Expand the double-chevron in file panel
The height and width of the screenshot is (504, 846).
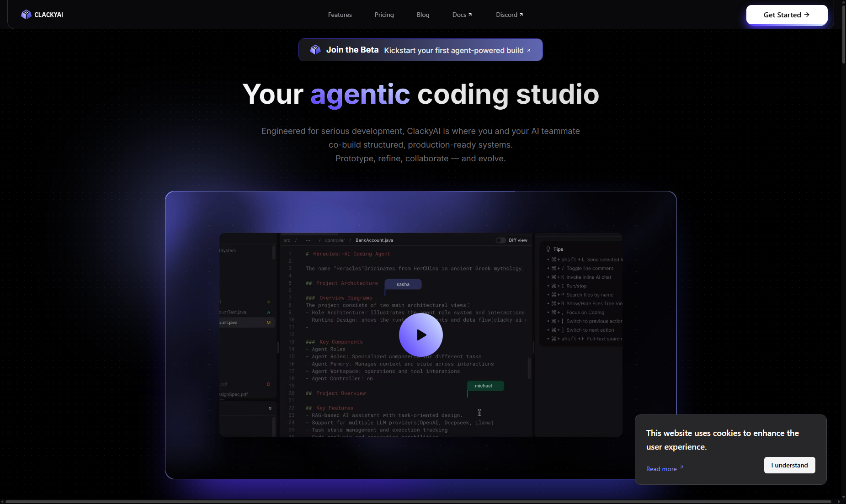[270, 408]
